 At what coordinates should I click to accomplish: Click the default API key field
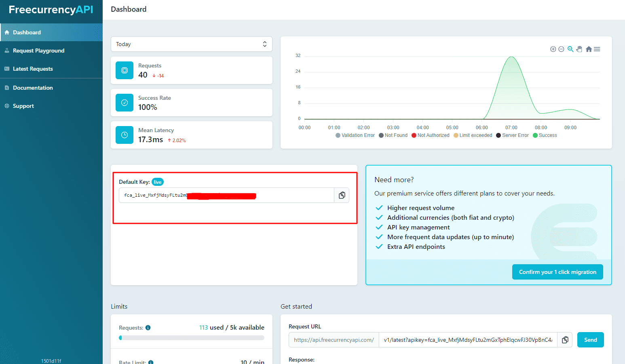tap(226, 195)
